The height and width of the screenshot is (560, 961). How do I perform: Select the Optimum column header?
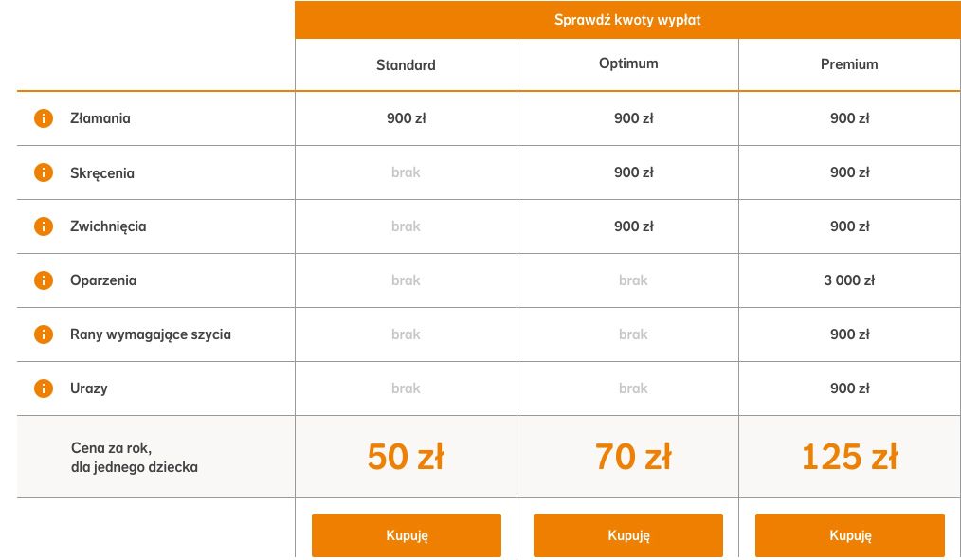(628, 63)
